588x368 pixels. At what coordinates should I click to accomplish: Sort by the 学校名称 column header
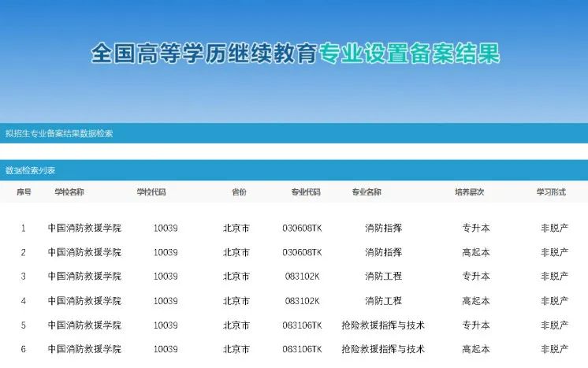pos(69,191)
